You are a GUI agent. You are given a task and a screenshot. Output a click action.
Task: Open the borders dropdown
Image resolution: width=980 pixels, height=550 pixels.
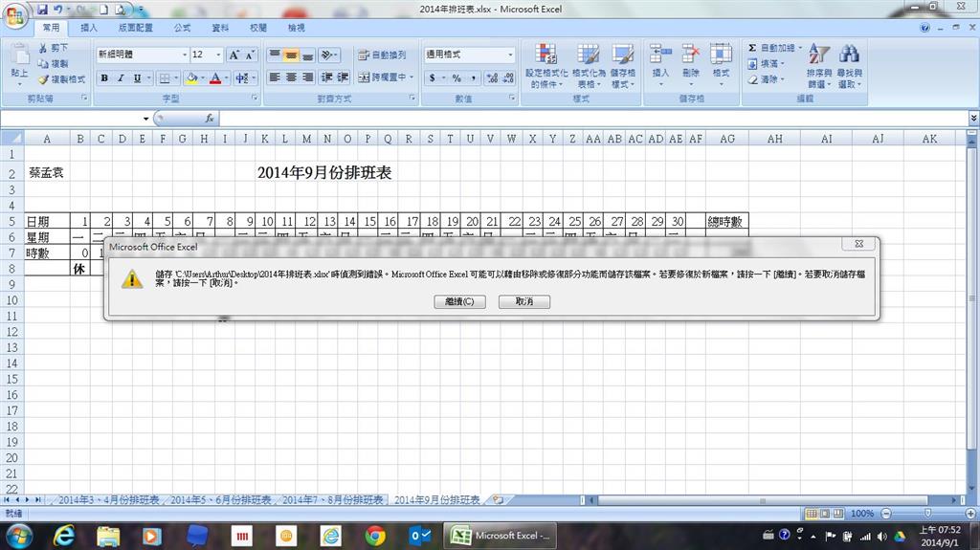tap(176, 78)
